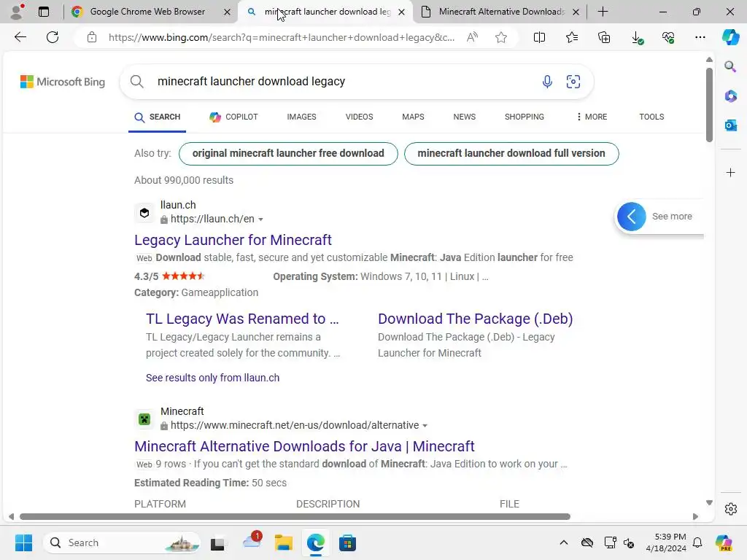Viewport: 747px width, 560px height.
Task: Open notification center bell icon
Action: coord(697,542)
